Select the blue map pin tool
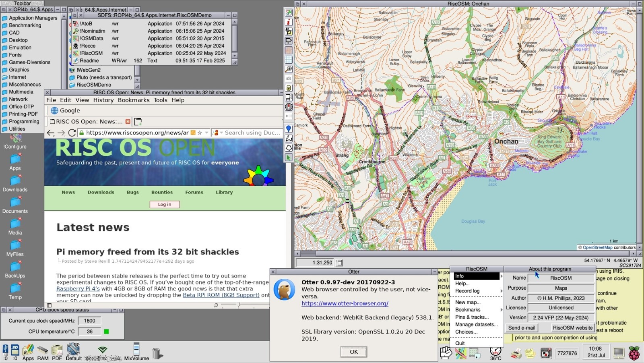This screenshot has height=363, width=644. (289, 129)
